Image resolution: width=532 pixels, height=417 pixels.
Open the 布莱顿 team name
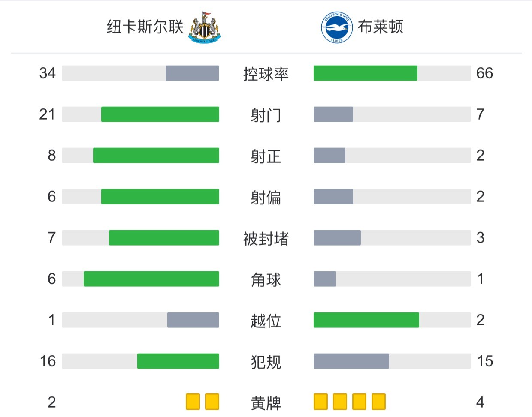[381, 27]
